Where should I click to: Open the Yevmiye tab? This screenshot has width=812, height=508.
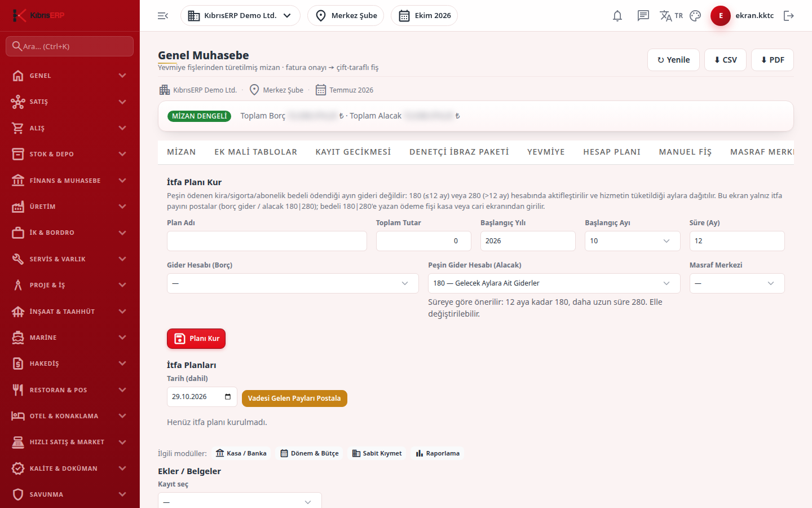pyautogui.click(x=546, y=152)
